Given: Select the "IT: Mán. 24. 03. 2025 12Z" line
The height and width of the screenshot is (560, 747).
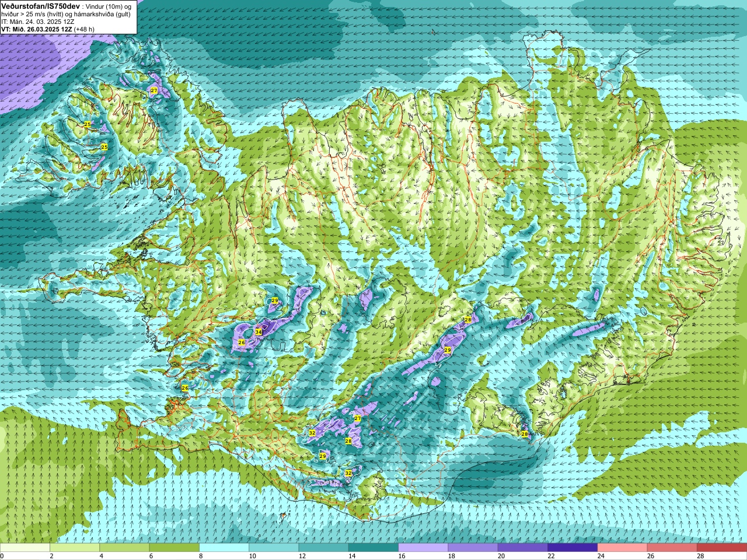Looking at the screenshot, I should click(x=37, y=22).
